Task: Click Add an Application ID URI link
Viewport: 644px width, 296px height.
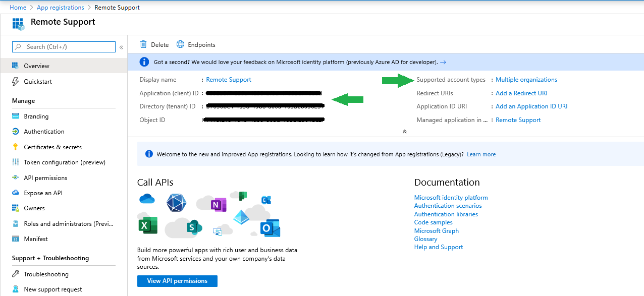Action: tap(531, 106)
